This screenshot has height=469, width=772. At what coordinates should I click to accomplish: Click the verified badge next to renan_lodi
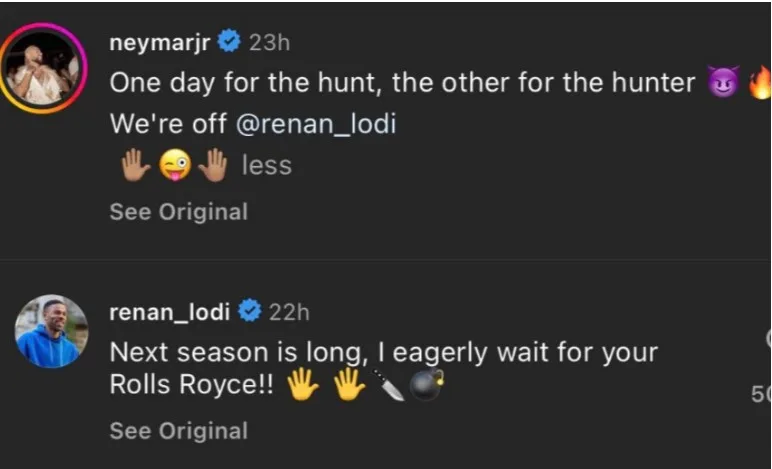pyautogui.click(x=250, y=312)
